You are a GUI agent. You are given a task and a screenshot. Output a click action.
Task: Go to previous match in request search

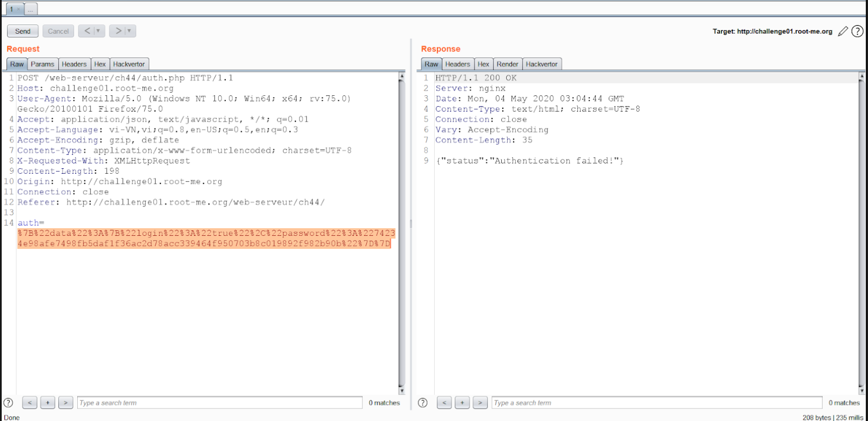pyautogui.click(x=29, y=403)
